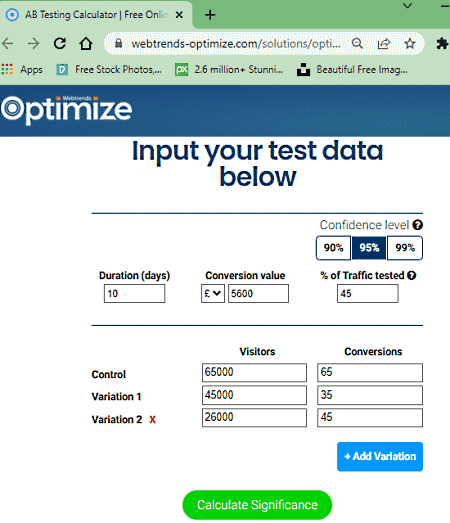The height and width of the screenshot is (523, 450).
Task: Open the Apps bookmarks shortcut
Action: point(22,70)
